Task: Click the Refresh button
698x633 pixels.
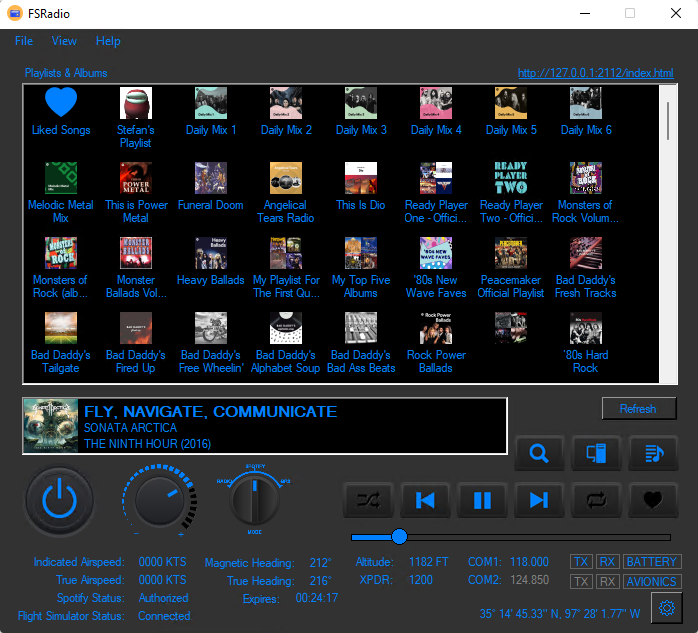Action: (638, 408)
